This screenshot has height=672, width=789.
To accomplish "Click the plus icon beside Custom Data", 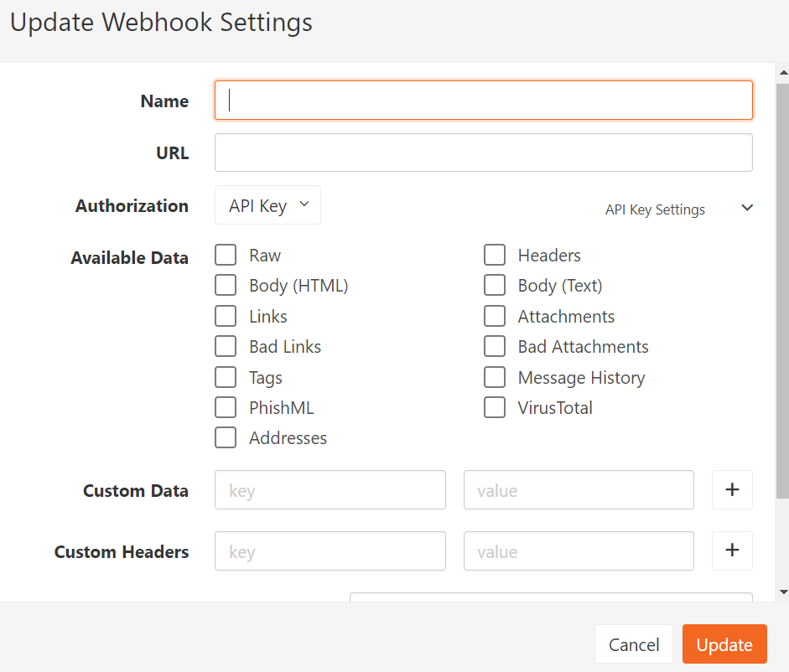I will coord(732,489).
